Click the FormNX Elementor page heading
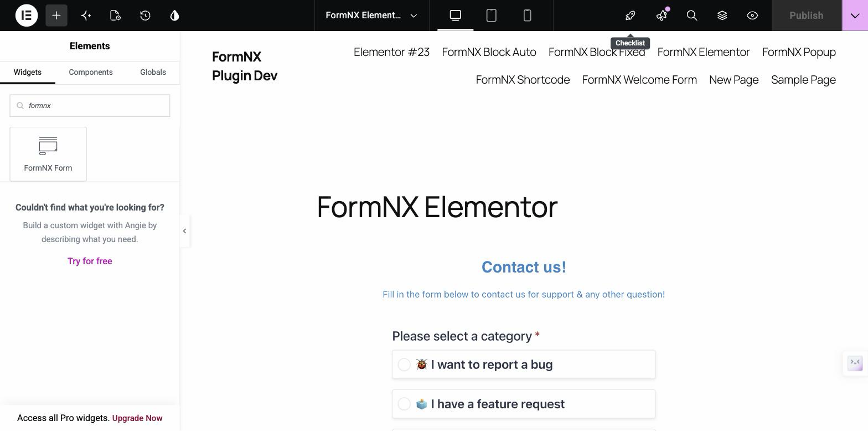Viewport: 868px width, 431px height. click(x=437, y=207)
